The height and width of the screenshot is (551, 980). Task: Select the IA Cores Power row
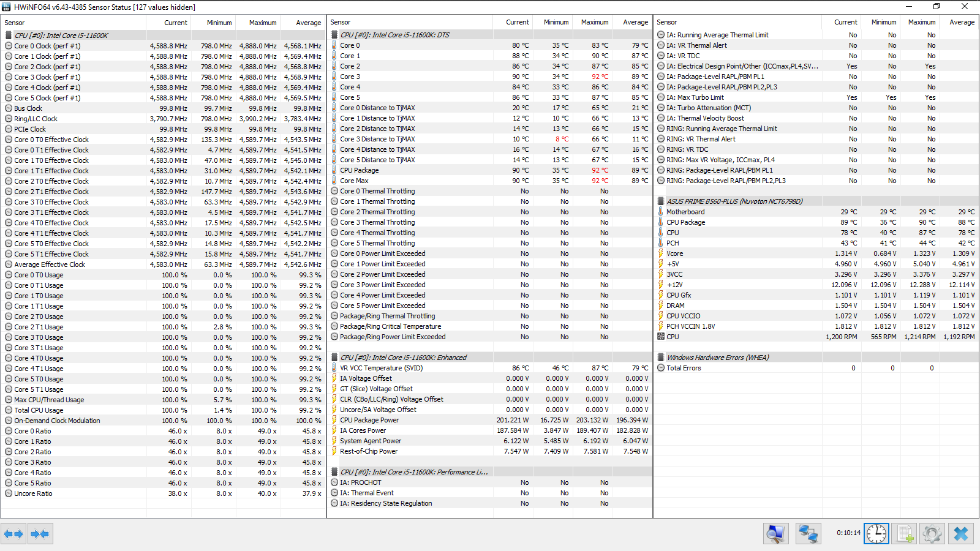point(489,430)
